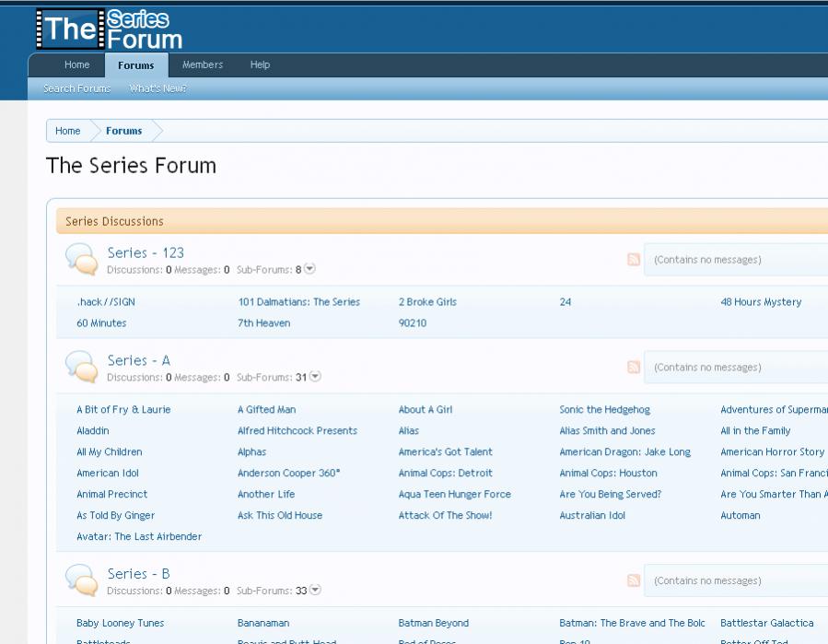Open the Series - A forum title
828x644 pixels.
139,360
